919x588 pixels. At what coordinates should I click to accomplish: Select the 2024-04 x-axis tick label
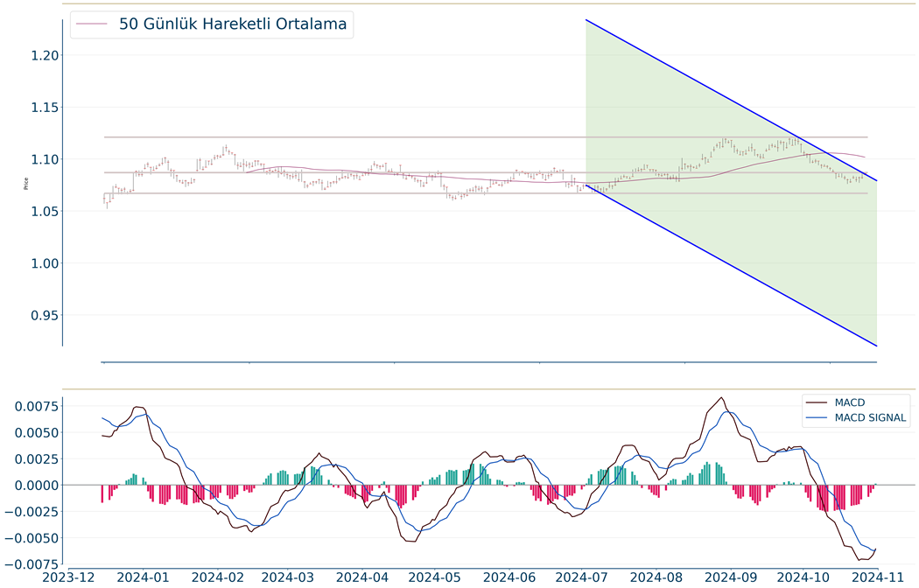click(x=361, y=577)
